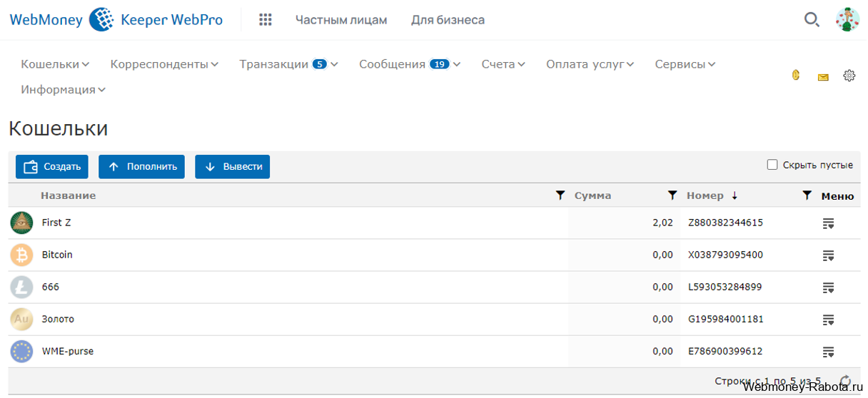This screenshot has height=398, width=868.
Task: Click the 666 wallet name
Action: point(51,287)
